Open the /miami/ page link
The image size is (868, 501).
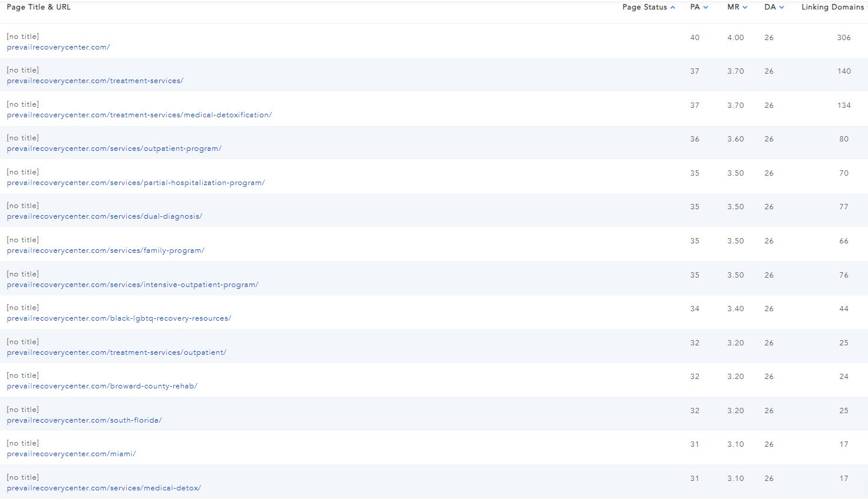pyautogui.click(x=71, y=454)
